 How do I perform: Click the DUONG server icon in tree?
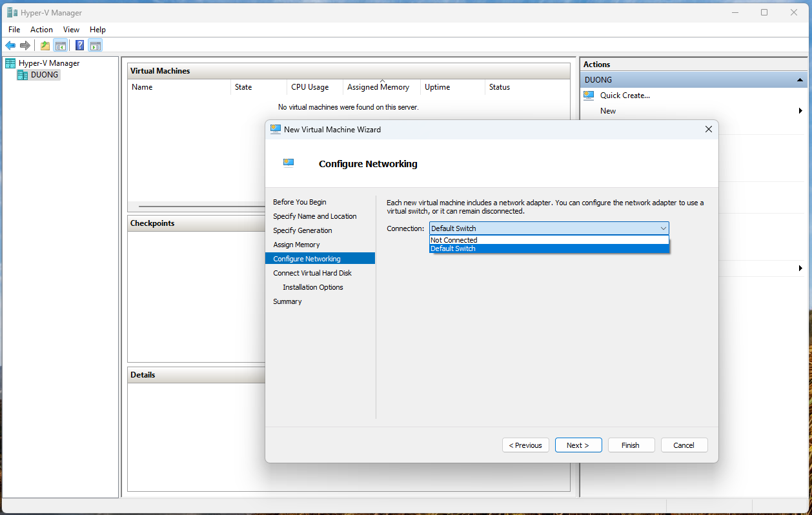[23, 74]
